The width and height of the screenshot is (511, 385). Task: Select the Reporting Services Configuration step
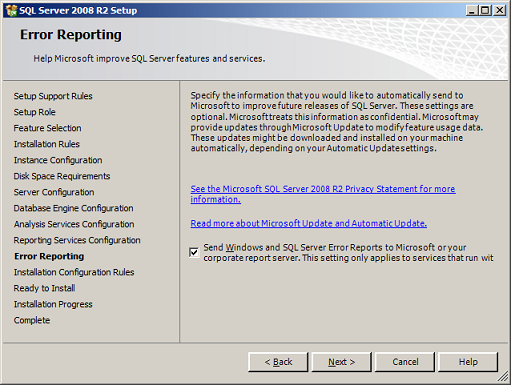coord(77,240)
